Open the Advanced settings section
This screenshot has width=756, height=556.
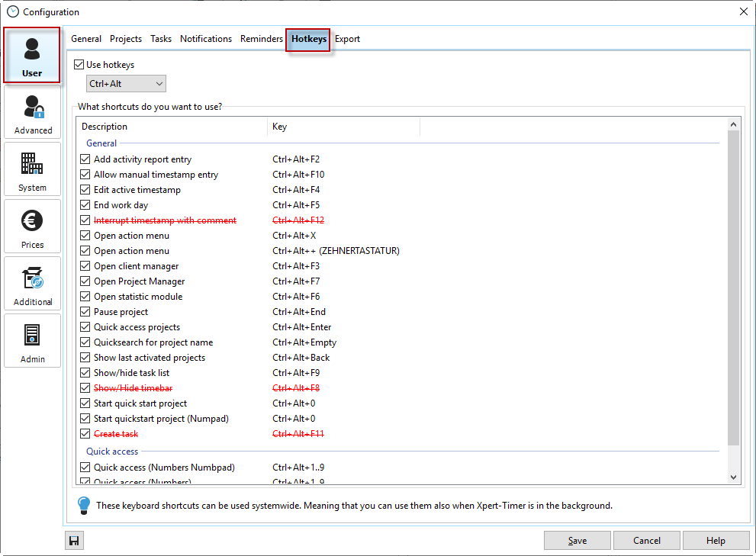coord(33,113)
